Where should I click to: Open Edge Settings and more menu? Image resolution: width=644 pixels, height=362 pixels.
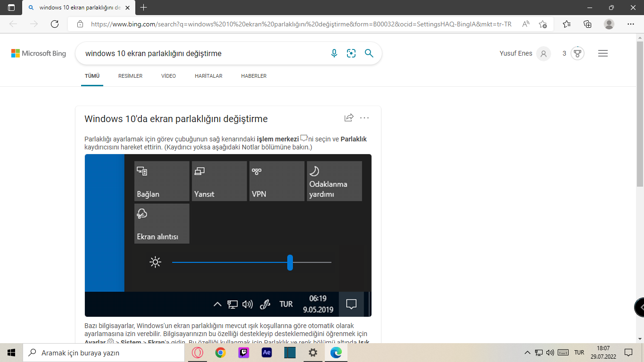pyautogui.click(x=631, y=24)
